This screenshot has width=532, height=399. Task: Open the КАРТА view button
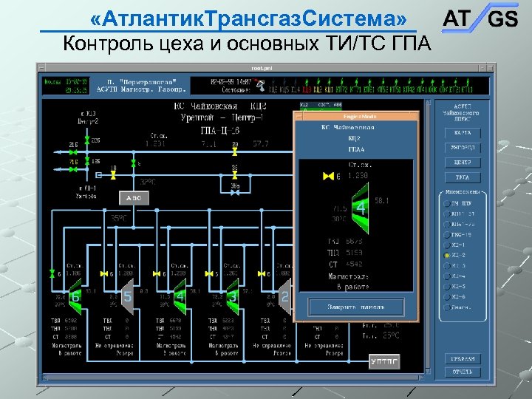pos(463,133)
